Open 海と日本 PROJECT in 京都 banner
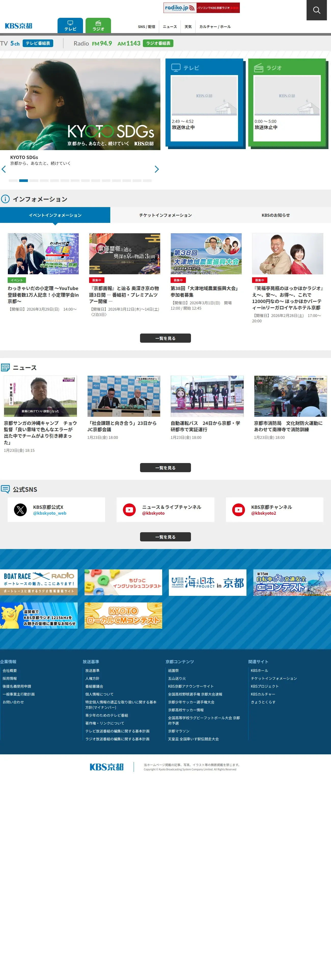The image size is (331, 980). (208, 582)
